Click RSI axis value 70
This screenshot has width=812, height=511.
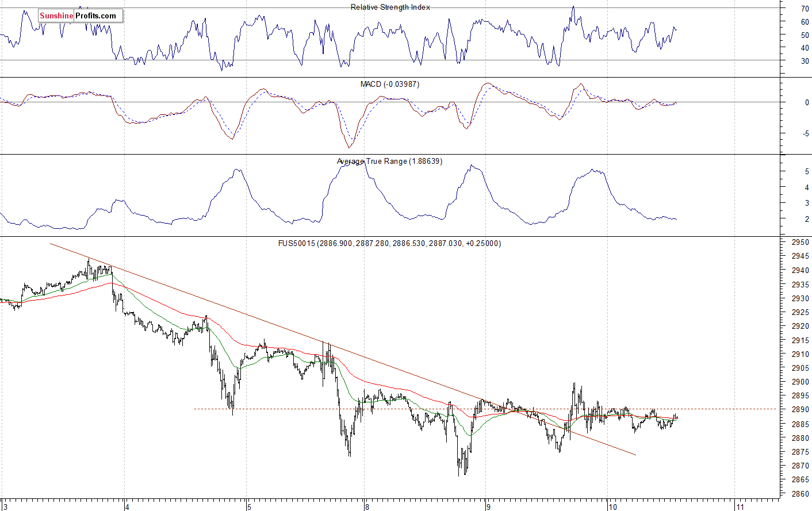point(805,9)
